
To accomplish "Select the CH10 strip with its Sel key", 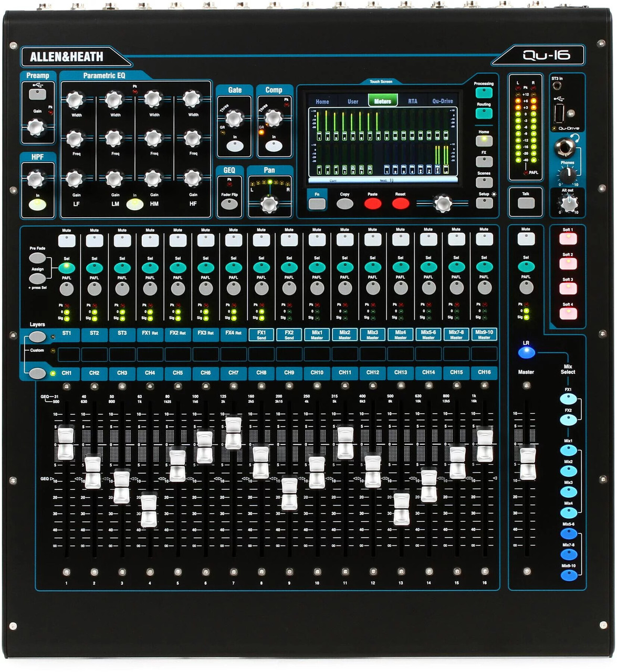I will [317, 268].
